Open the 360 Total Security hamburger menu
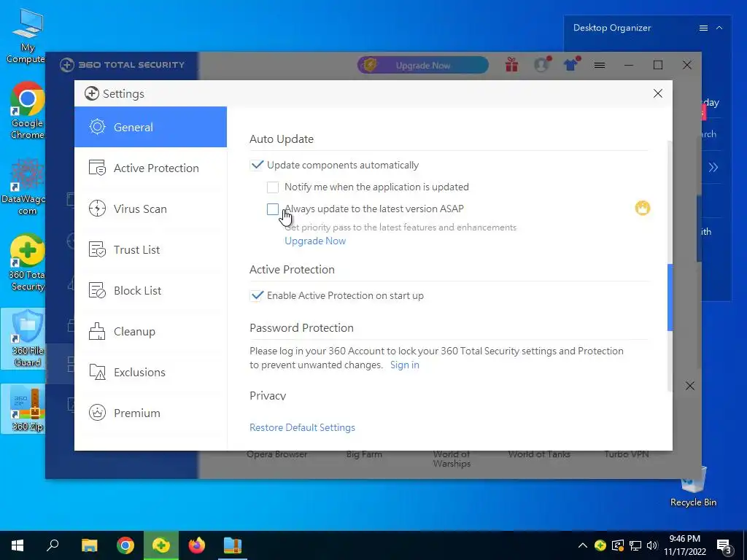 coord(600,65)
